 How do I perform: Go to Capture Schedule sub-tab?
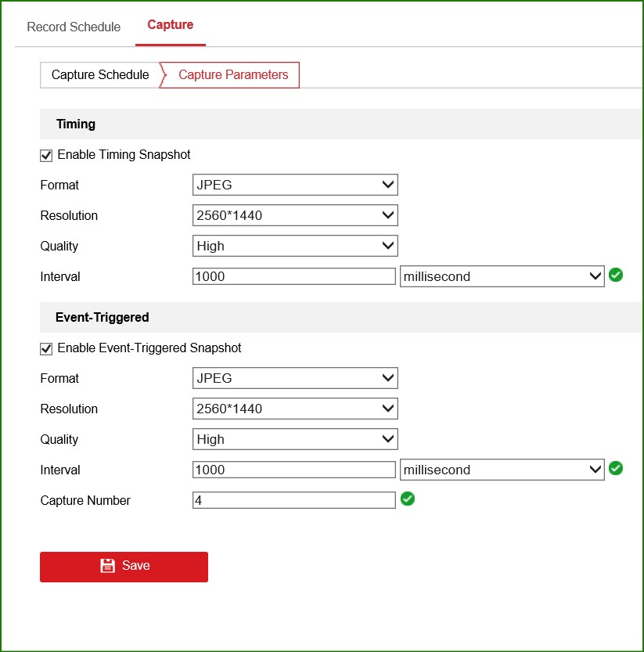100,75
